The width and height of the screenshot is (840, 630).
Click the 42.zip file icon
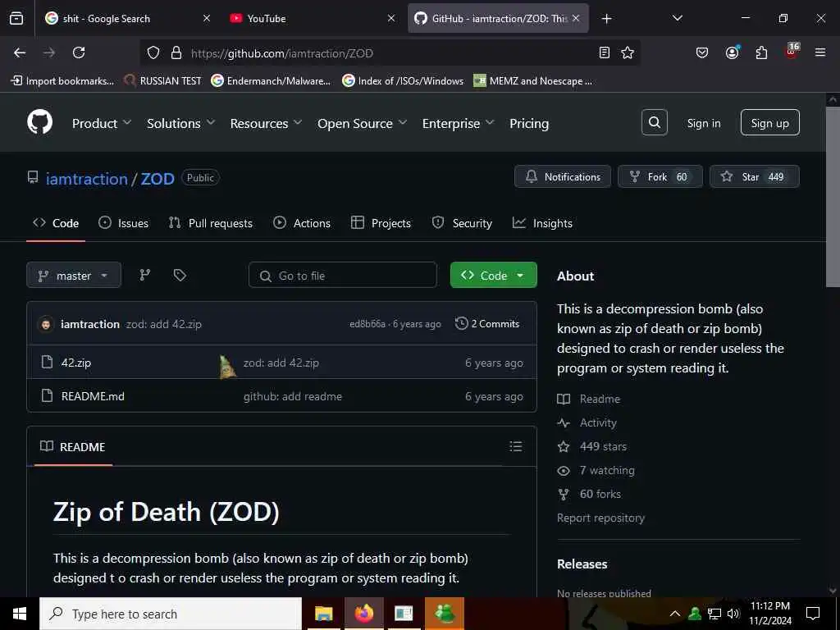pyautogui.click(x=47, y=362)
